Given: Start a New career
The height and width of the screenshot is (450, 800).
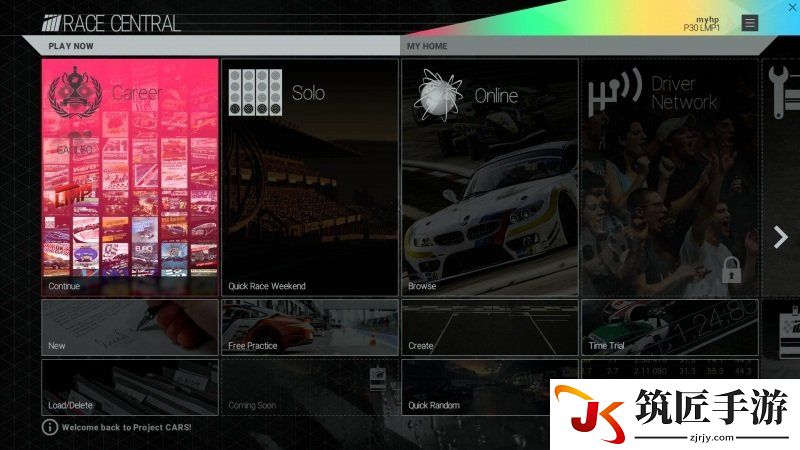Looking at the screenshot, I should point(130,327).
